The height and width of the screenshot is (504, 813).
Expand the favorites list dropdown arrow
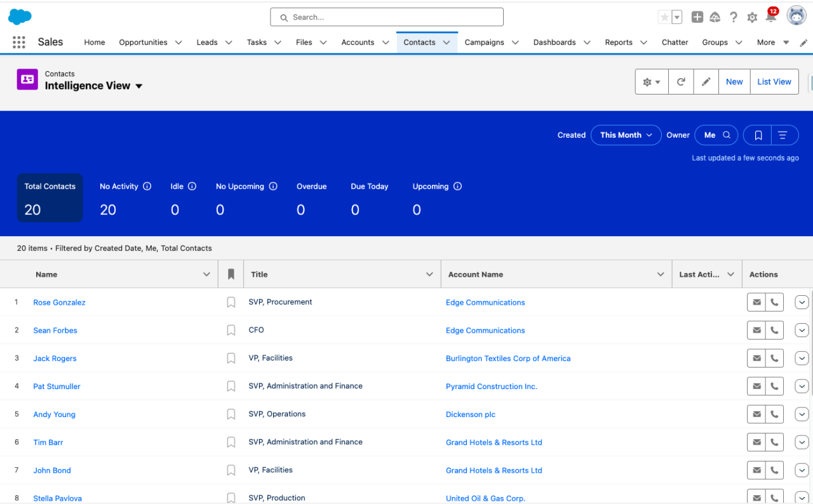[677, 17]
